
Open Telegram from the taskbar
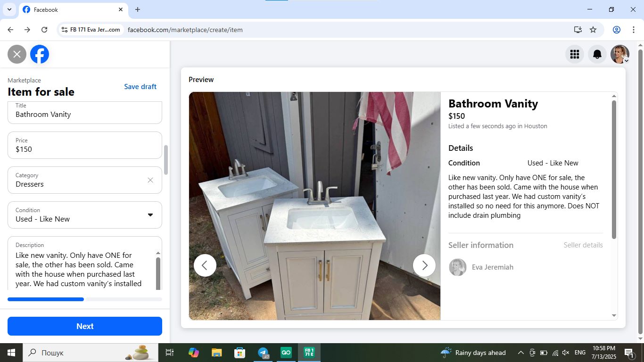pyautogui.click(x=263, y=353)
